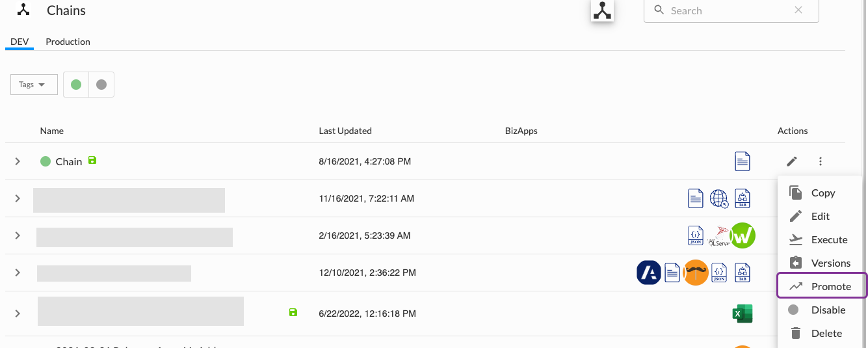Screen dimensions: 868x348
Task: Open the three-dot actions menu for Chain
Action: (821, 161)
